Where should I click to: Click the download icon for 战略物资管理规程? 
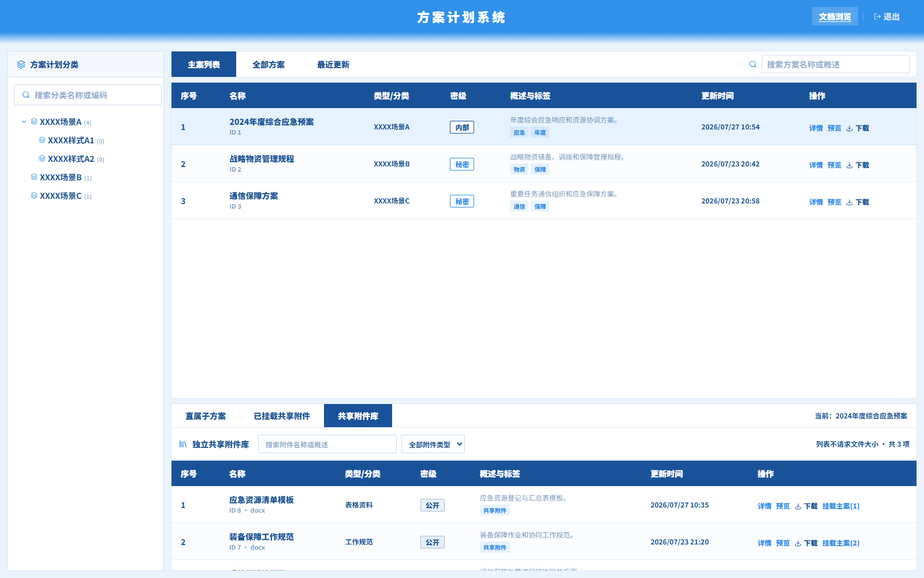(850, 165)
